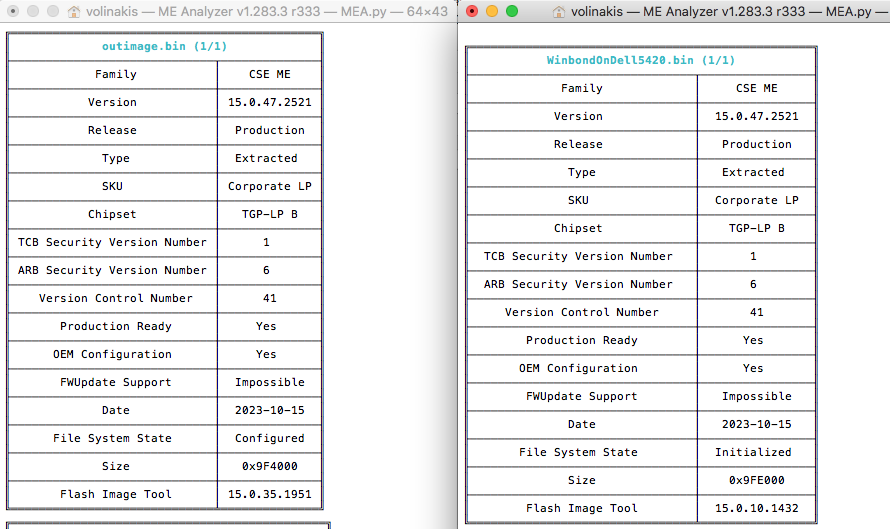Click the Configured file system state value
This screenshot has height=529, width=890.
(269, 438)
